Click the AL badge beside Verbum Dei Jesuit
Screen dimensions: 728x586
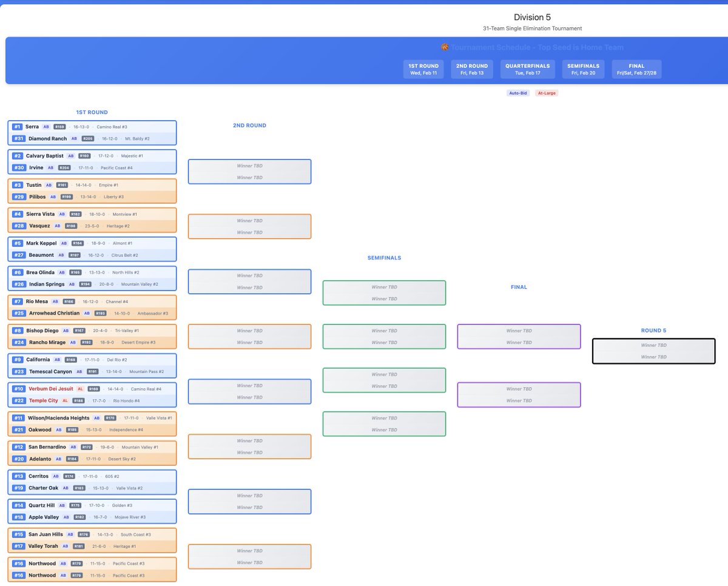80,389
